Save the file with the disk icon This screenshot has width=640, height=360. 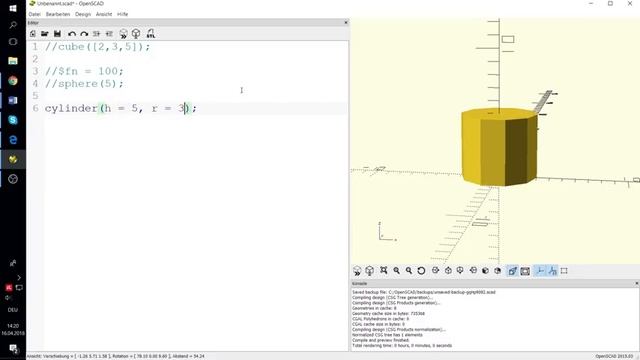(x=58, y=34)
